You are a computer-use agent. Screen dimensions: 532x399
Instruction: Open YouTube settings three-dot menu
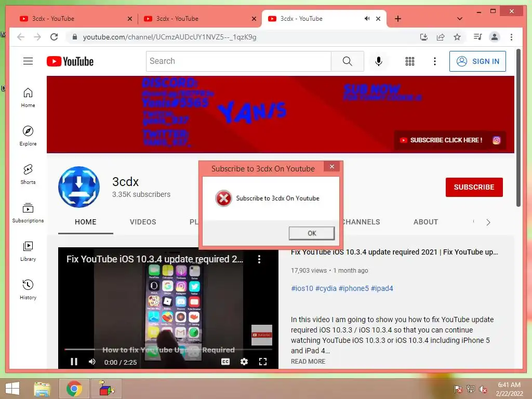(435, 61)
